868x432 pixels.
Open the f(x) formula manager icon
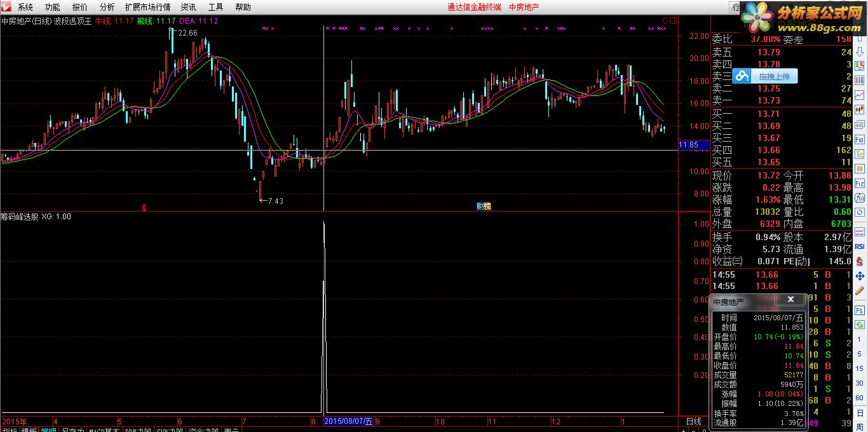(x=859, y=198)
